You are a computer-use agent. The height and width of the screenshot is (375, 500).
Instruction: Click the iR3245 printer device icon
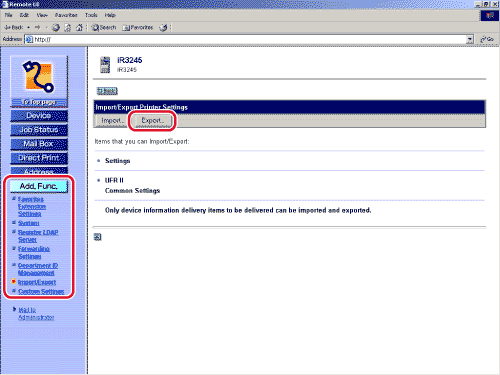pyautogui.click(x=105, y=65)
